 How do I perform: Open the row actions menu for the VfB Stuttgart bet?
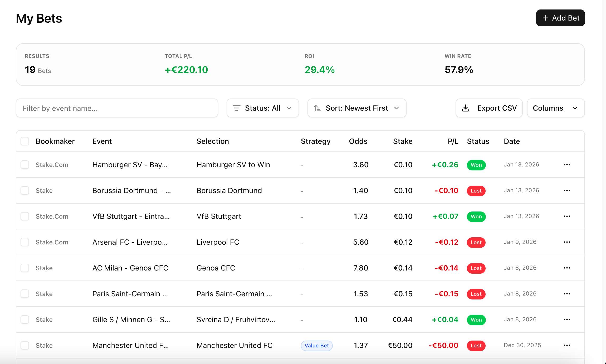click(x=567, y=216)
